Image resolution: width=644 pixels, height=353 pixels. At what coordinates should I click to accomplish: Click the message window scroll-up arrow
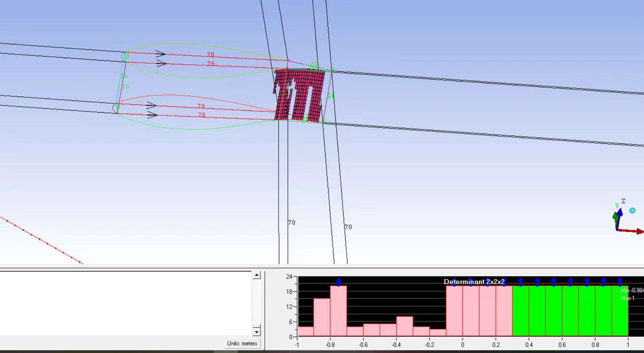pos(256,275)
